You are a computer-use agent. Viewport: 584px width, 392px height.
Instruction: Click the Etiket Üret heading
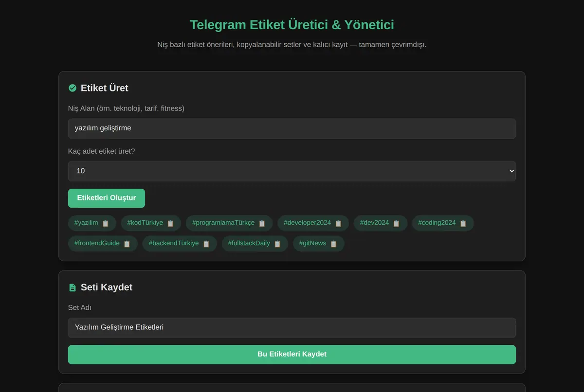(x=105, y=88)
